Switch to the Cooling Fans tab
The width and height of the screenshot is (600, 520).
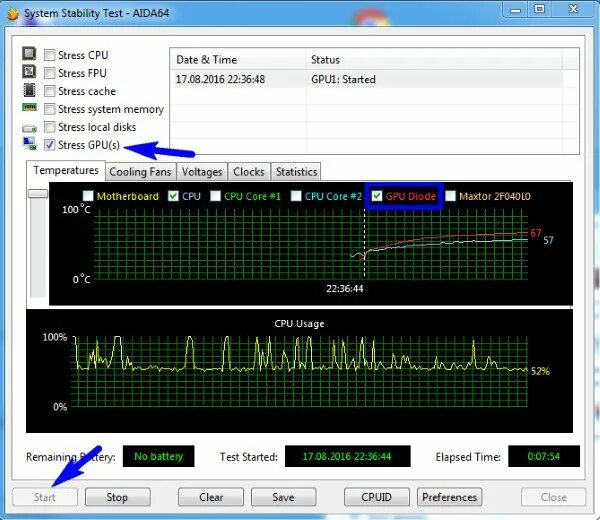point(140,172)
